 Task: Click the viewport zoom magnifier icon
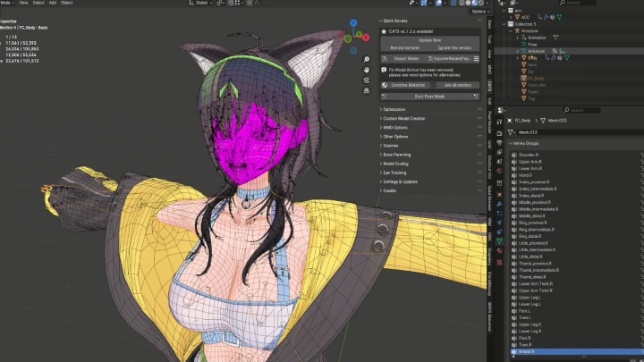click(367, 60)
